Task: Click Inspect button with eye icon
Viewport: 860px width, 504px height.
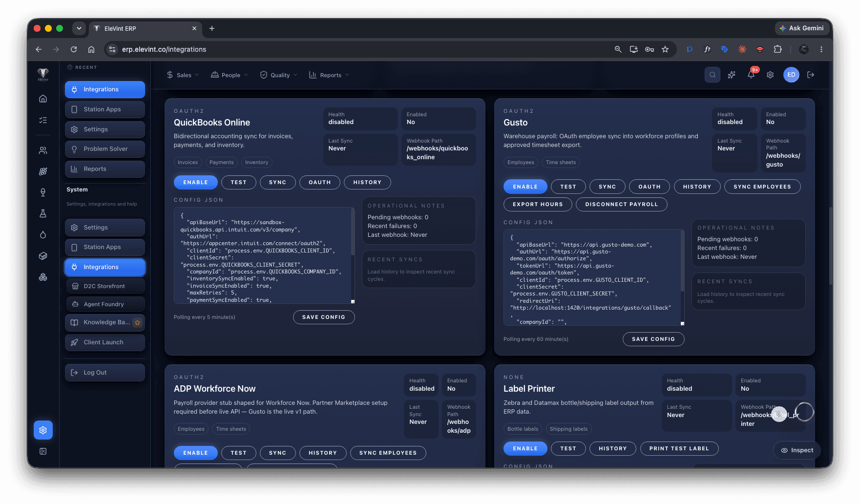Action: click(797, 450)
